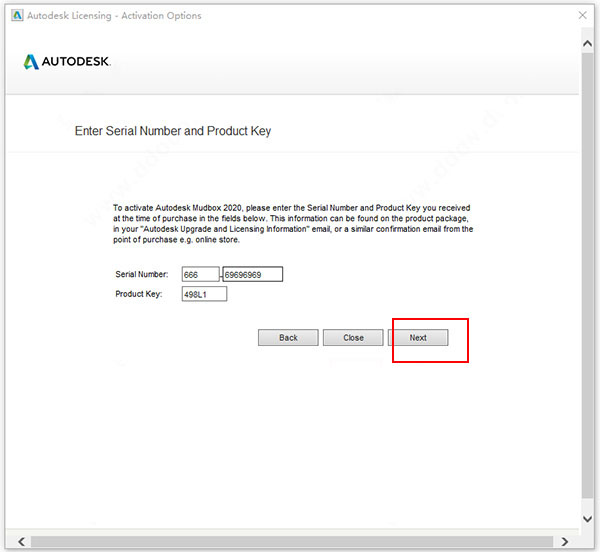The width and height of the screenshot is (600, 552).
Task: Click the vertical scrollbar down arrow
Action: [x=587, y=519]
